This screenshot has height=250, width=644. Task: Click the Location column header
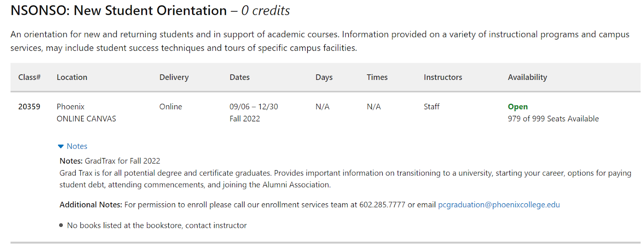point(72,77)
